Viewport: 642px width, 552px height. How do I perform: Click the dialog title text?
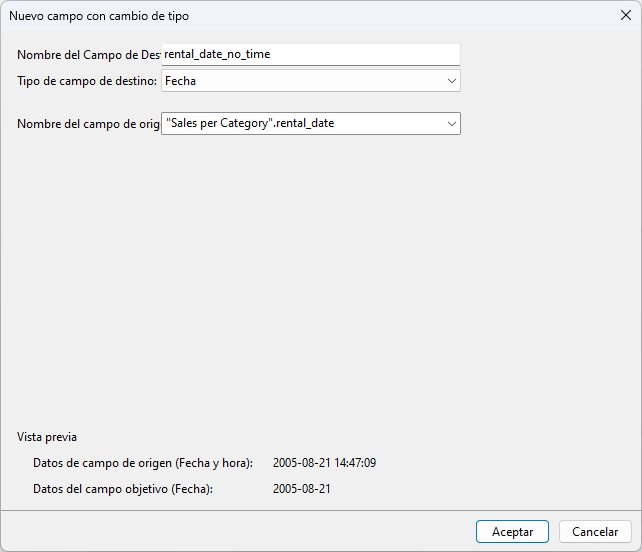(99, 16)
